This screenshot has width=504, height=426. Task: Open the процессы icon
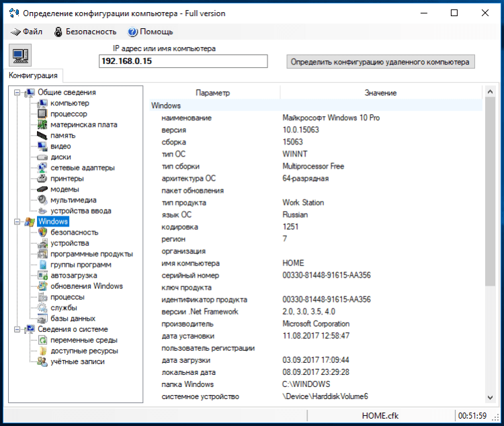click(42, 297)
